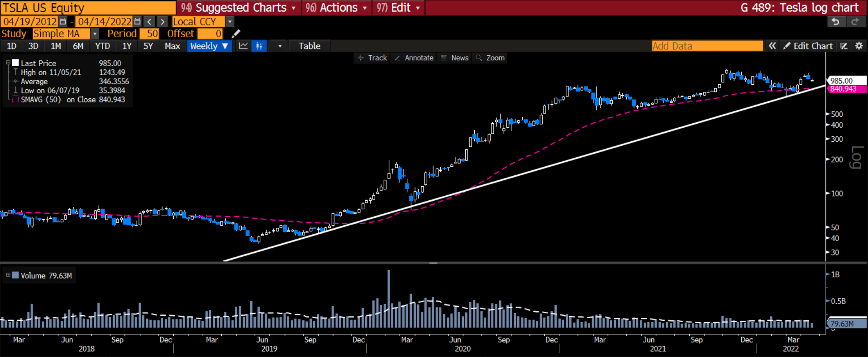Screen dimensions: 868x357
Task: Click the Last Price white swatch
Action: pos(15,63)
